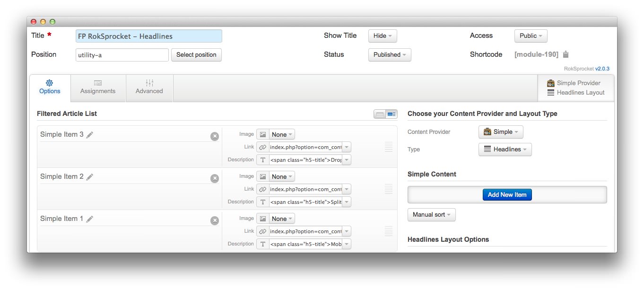The height and width of the screenshot is (290, 644).
Task: Click description text icon for Simple Item 2
Action: tap(263, 202)
